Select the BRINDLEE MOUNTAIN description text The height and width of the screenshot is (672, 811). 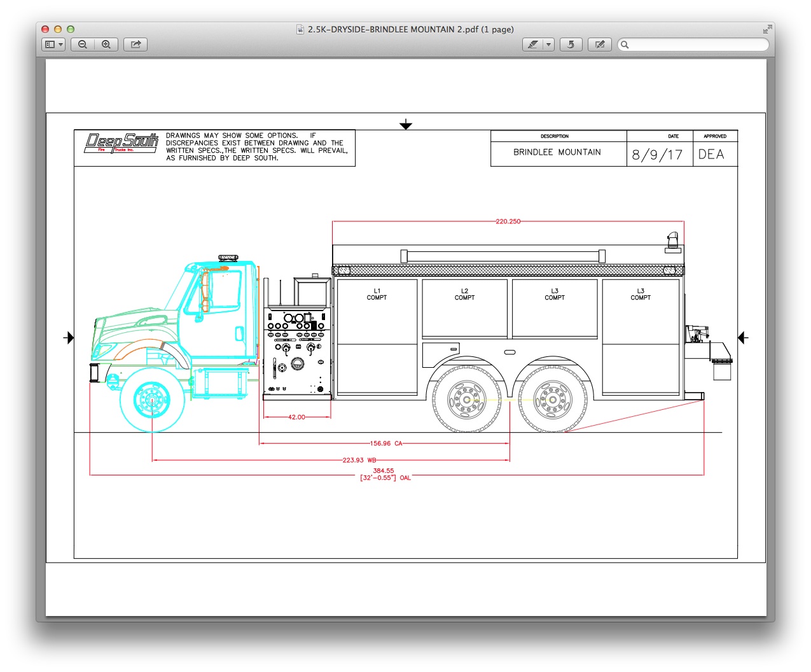[557, 152]
